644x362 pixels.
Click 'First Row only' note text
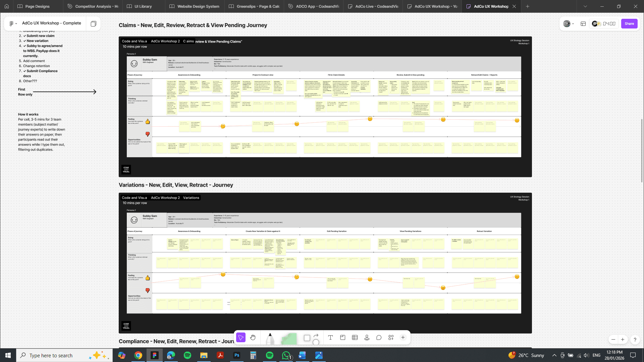[25, 92]
